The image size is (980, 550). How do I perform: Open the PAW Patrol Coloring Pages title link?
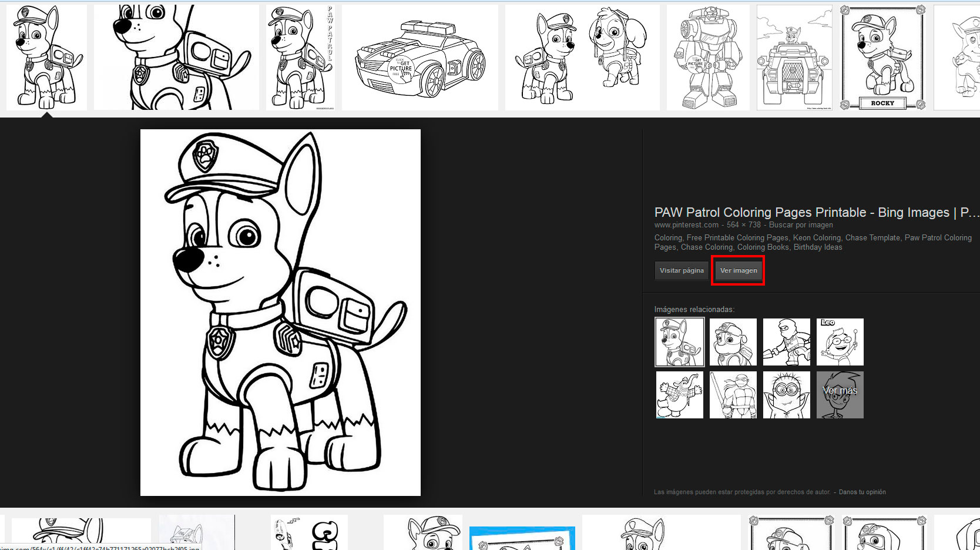[x=817, y=212]
